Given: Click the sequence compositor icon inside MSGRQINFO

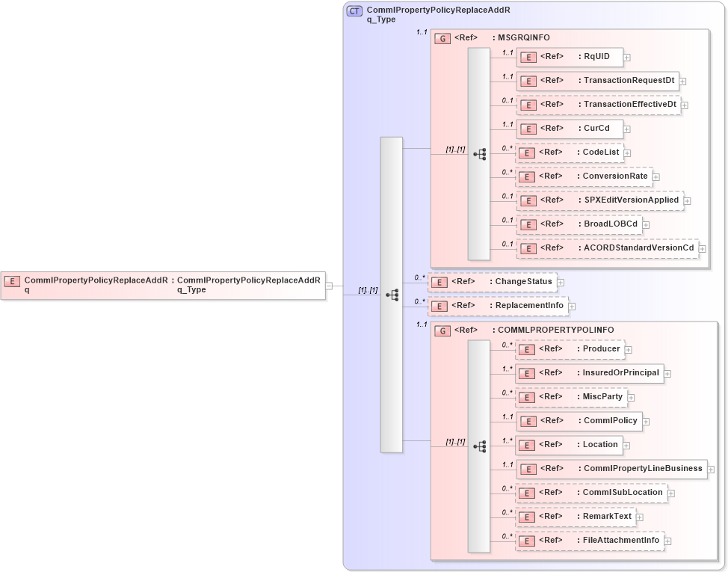Looking at the screenshot, I should coord(481,153).
